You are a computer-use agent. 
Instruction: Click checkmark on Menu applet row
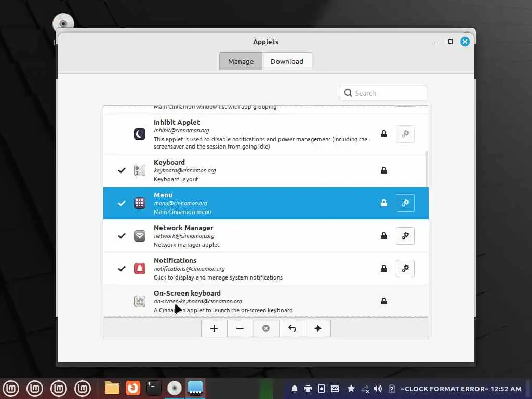(x=122, y=203)
